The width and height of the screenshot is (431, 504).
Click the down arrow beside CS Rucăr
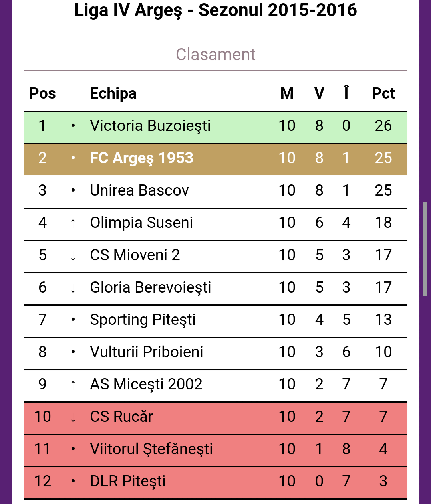(73, 417)
